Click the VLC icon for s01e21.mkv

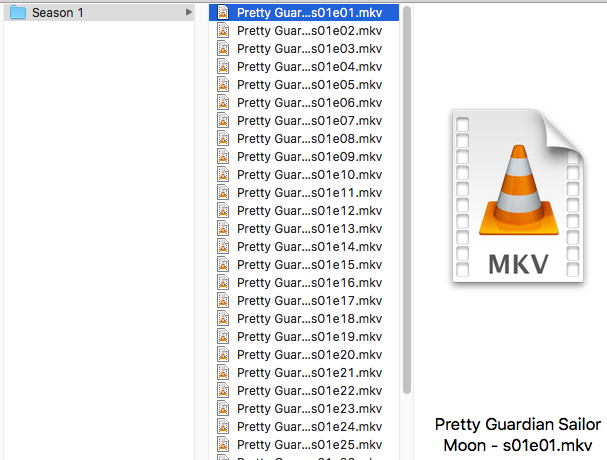point(223,372)
